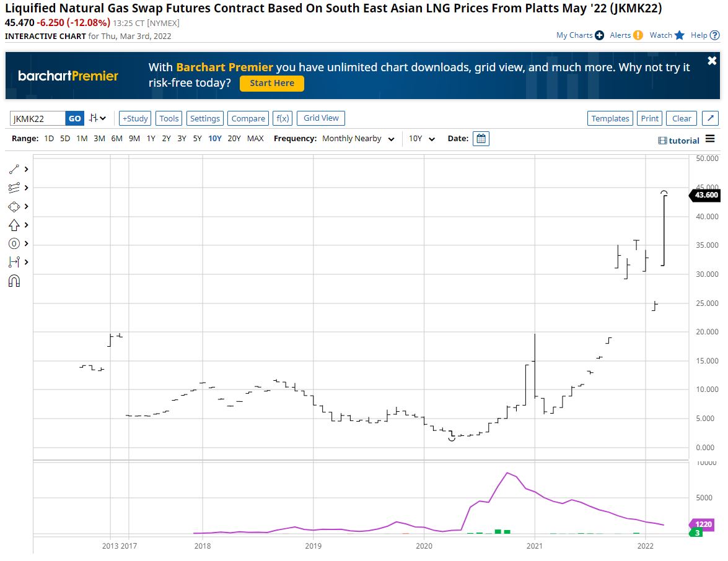
Task: Choose the arrow marker tool
Action: (x=14, y=225)
